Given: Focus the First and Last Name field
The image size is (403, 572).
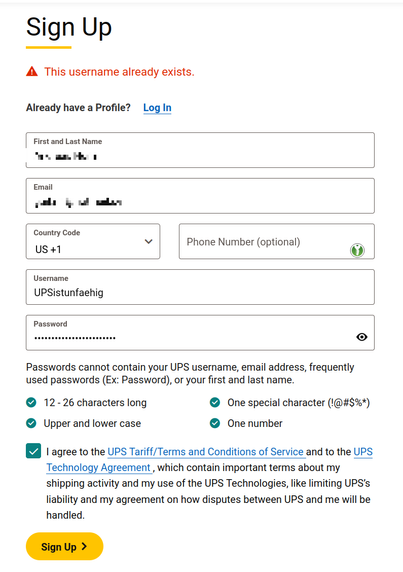Looking at the screenshot, I should [x=200, y=150].
